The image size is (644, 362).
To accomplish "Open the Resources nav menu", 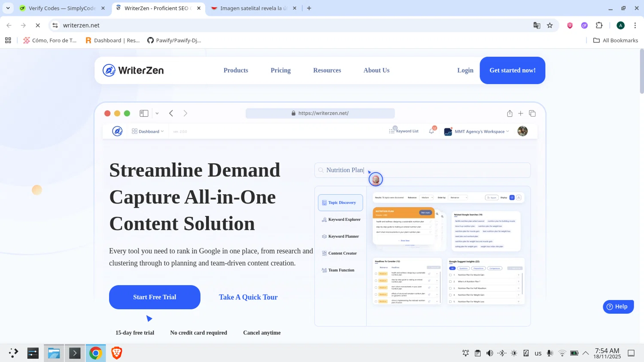I will [x=327, y=70].
